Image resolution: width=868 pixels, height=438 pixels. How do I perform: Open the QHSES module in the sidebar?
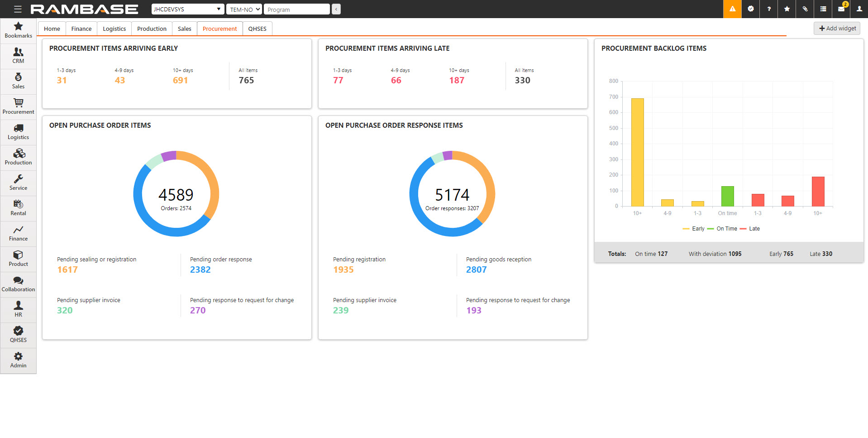click(18, 335)
